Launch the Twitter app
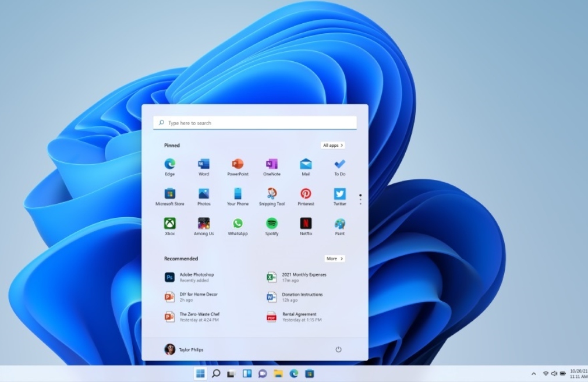This screenshot has height=382, width=588. pyautogui.click(x=340, y=197)
